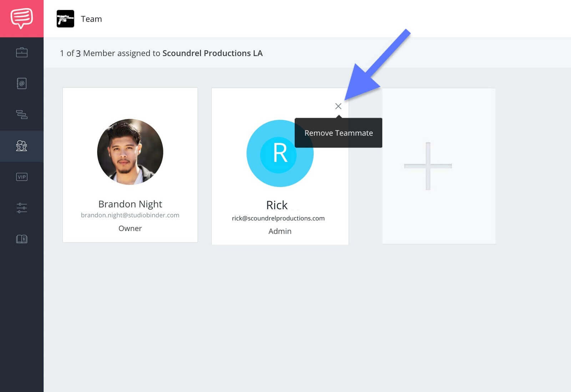Click Brandon Night's profile photo
Image resolution: width=571 pixels, height=392 pixels.
coord(130,152)
